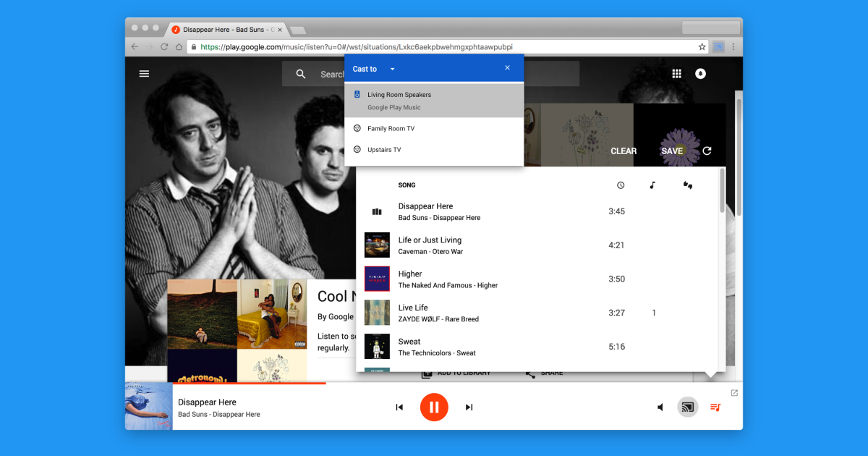Skip to the previous track

(x=399, y=407)
